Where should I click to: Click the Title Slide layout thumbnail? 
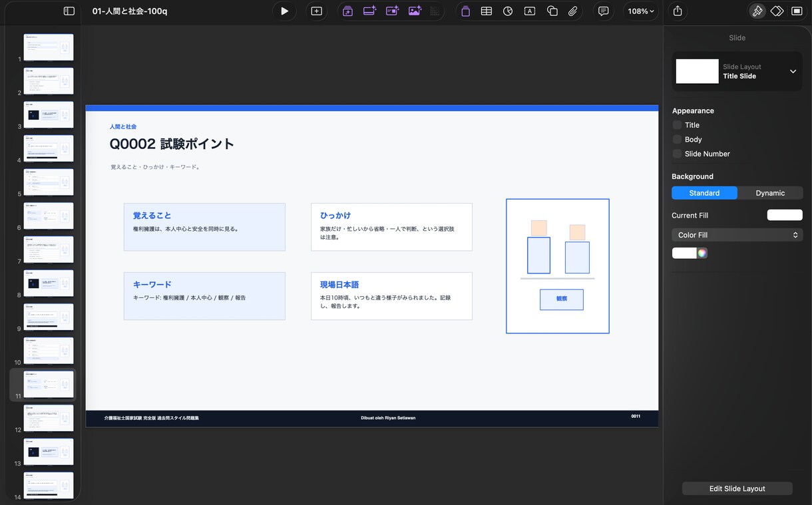(x=697, y=71)
